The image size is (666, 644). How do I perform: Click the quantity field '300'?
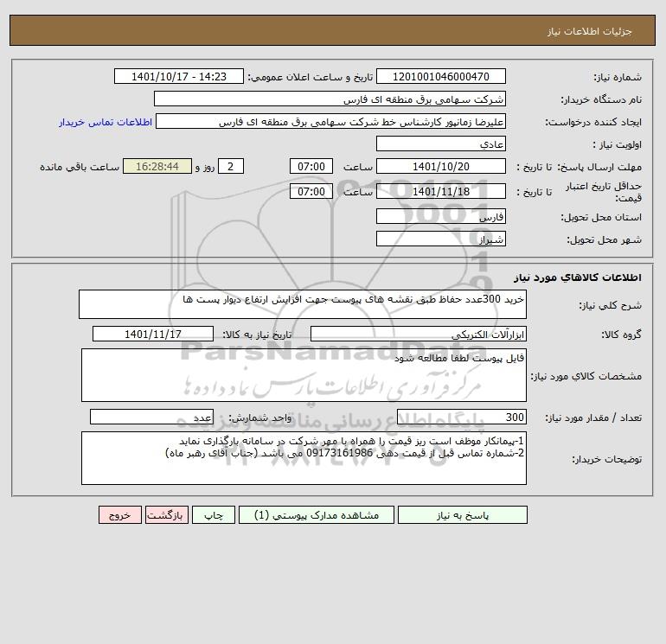click(x=462, y=418)
